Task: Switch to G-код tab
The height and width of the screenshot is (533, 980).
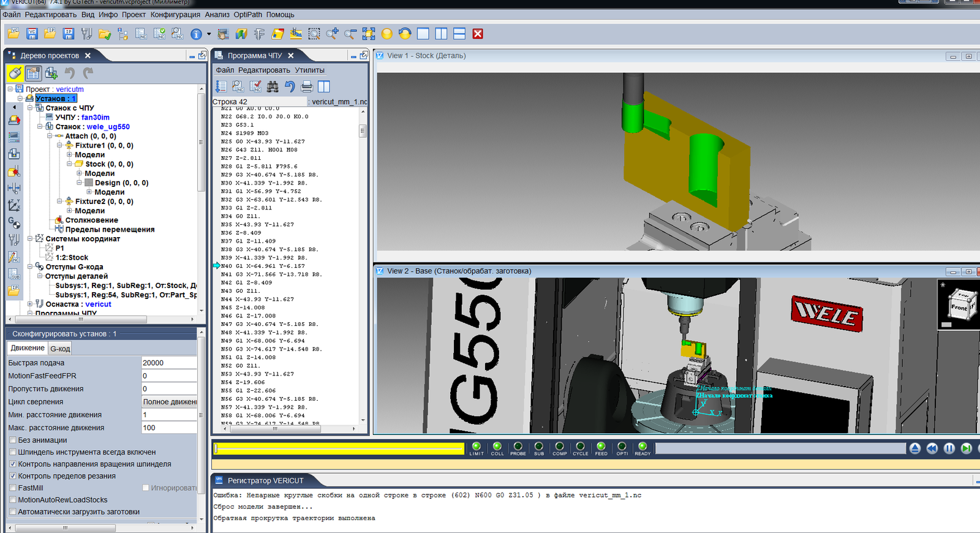Action: click(60, 349)
